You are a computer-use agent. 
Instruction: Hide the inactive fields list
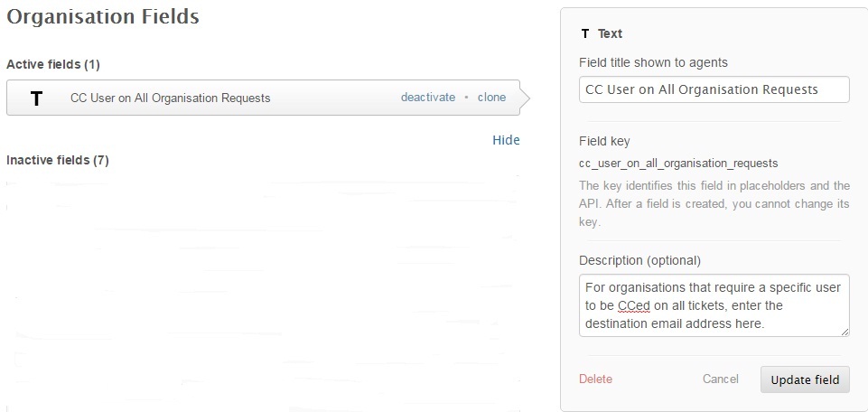coord(506,140)
